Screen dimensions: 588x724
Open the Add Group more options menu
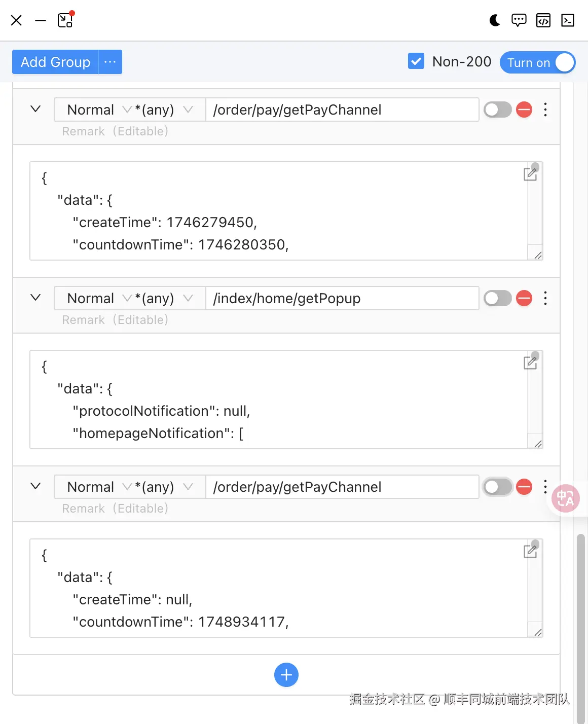pos(110,62)
